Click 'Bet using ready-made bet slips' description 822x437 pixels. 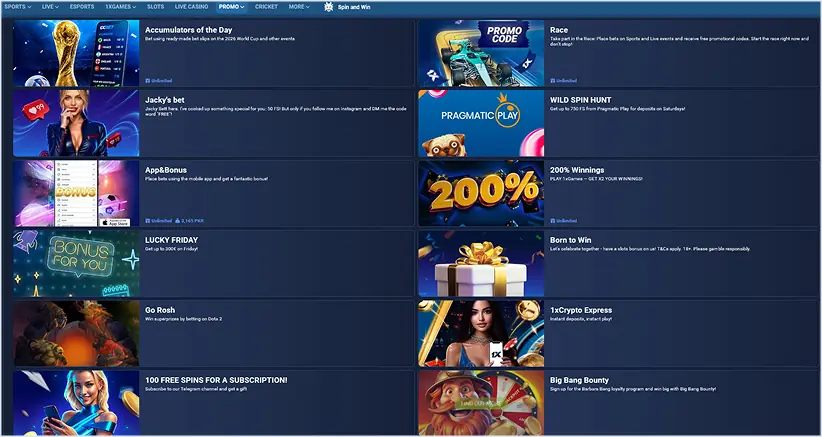(220, 39)
